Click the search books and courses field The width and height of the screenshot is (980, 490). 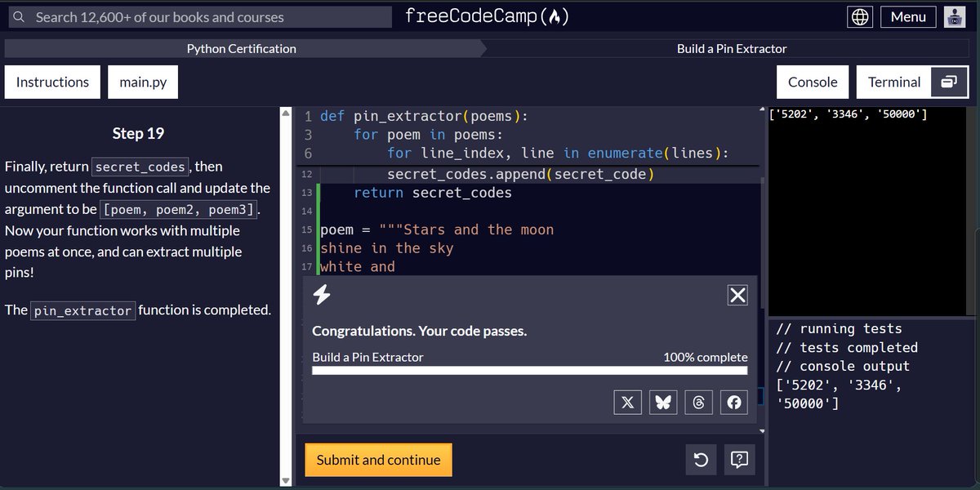(198, 16)
